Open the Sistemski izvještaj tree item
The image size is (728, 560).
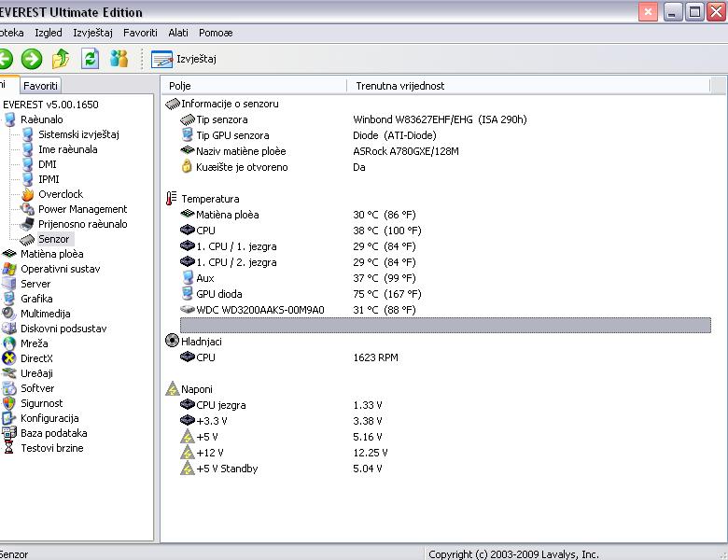click(78, 134)
